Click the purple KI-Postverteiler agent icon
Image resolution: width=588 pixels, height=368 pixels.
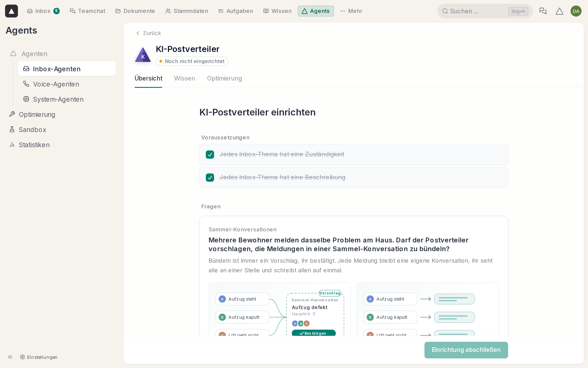point(143,55)
